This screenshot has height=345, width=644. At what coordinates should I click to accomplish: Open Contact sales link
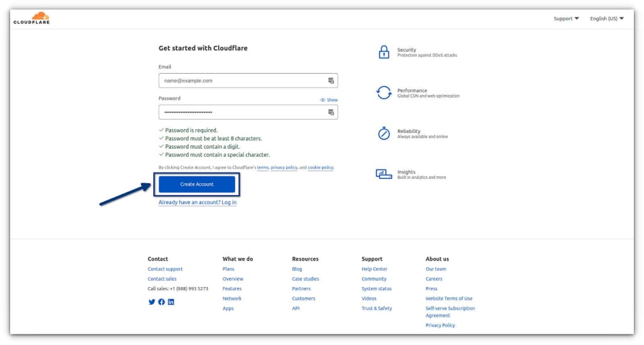point(162,279)
